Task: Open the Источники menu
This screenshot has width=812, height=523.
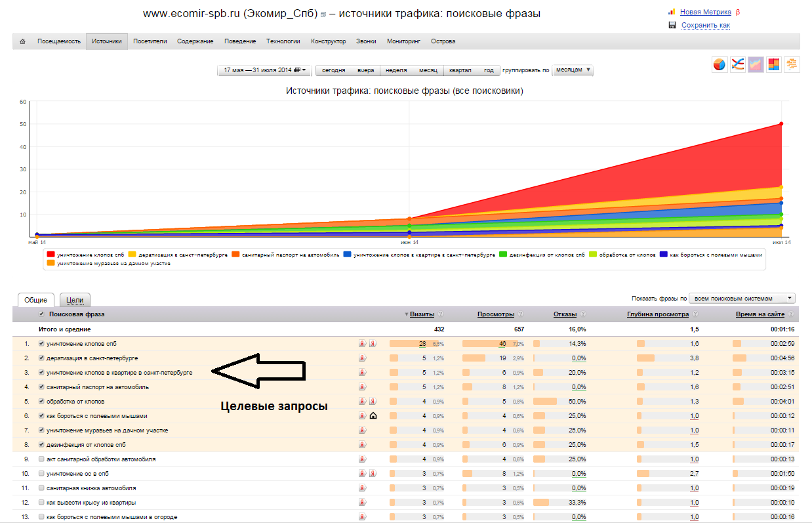Action: 107,41
